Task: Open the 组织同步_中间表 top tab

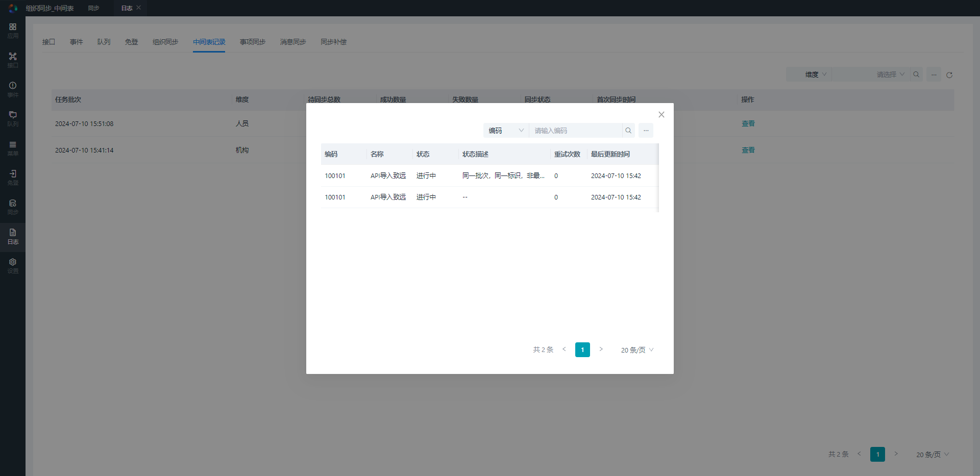Action: 50,8
